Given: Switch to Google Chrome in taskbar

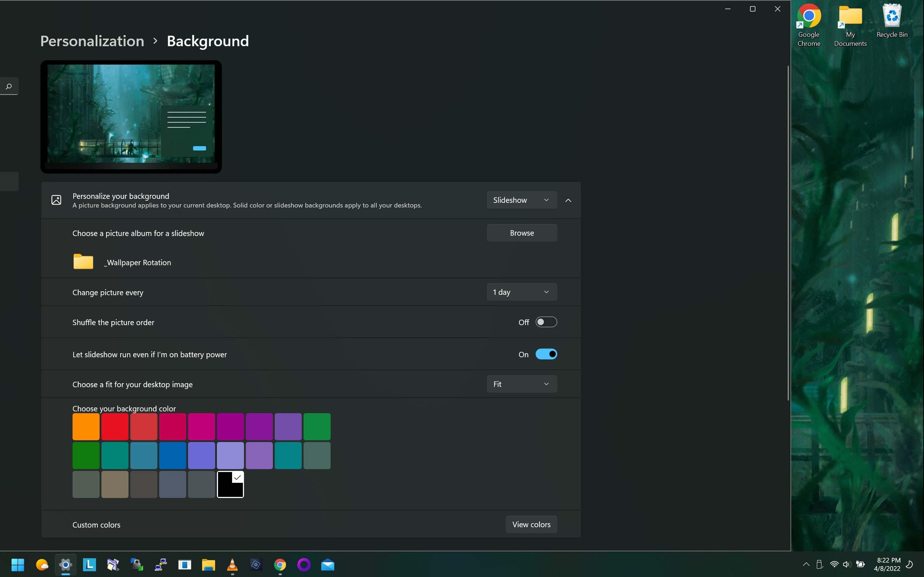Looking at the screenshot, I should 280,564.
